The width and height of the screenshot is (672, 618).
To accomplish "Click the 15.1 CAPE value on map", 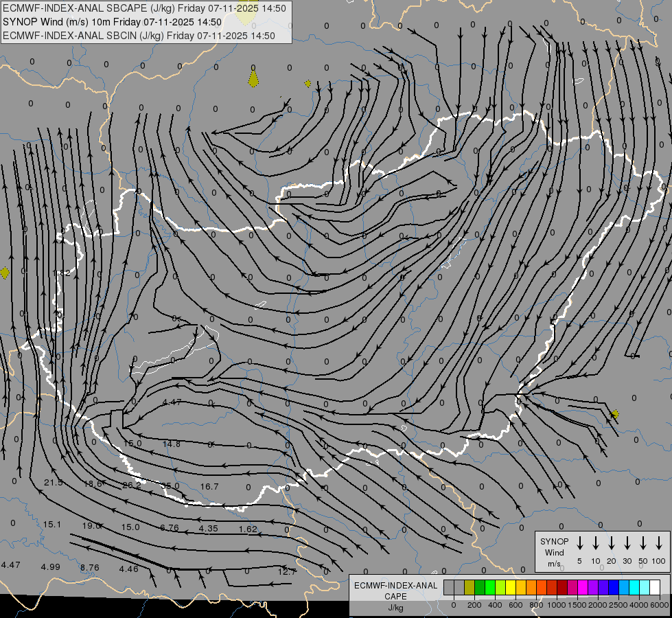I will point(52,525).
